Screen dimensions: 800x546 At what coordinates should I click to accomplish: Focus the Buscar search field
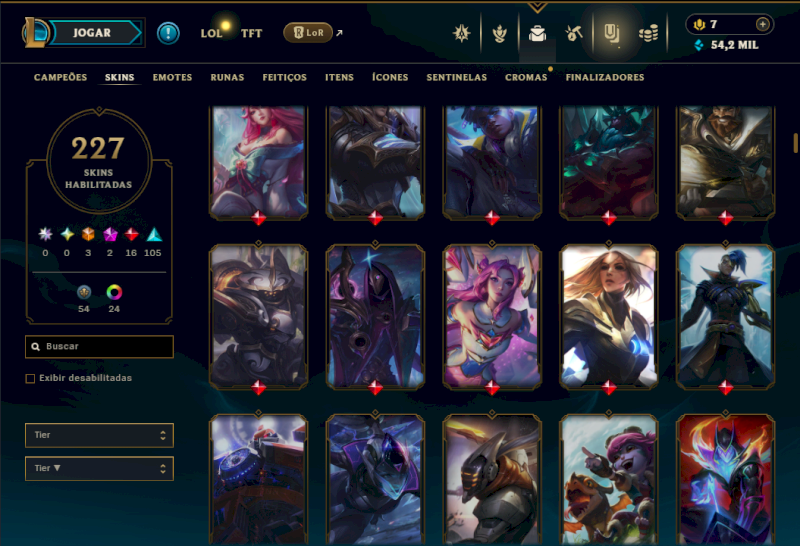[x=99, y=346]
